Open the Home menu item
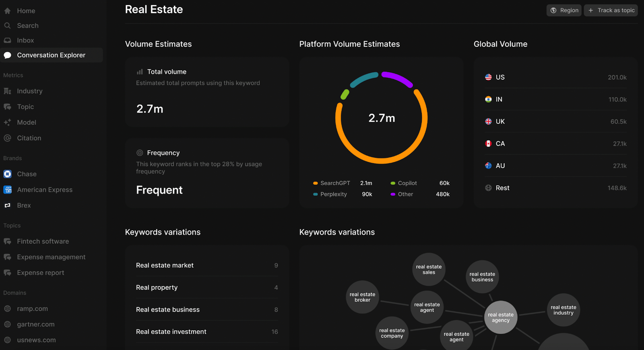644x350 pixels. point(52,11)
